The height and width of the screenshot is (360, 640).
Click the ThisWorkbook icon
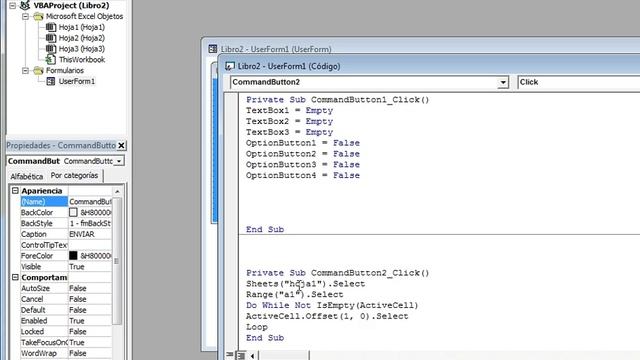tap(51, 60)
